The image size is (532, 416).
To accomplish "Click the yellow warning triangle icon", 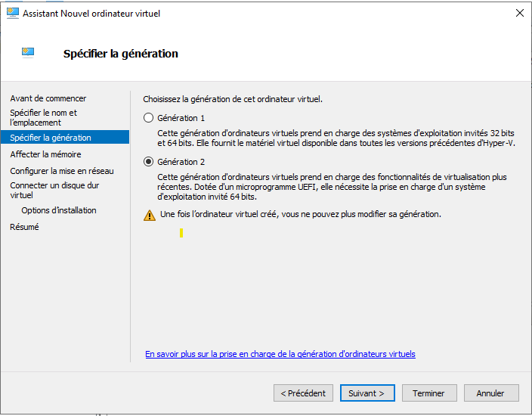I will point(150,215).
